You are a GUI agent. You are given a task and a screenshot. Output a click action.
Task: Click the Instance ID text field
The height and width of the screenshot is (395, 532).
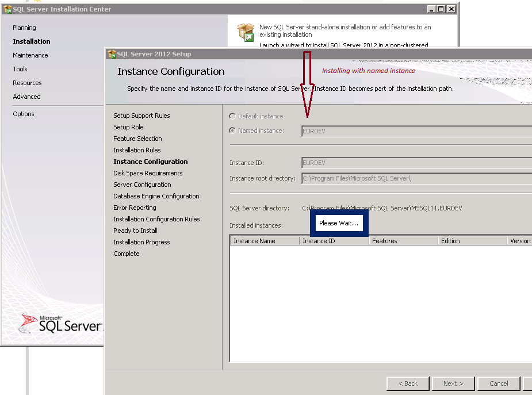pos(416,163)
